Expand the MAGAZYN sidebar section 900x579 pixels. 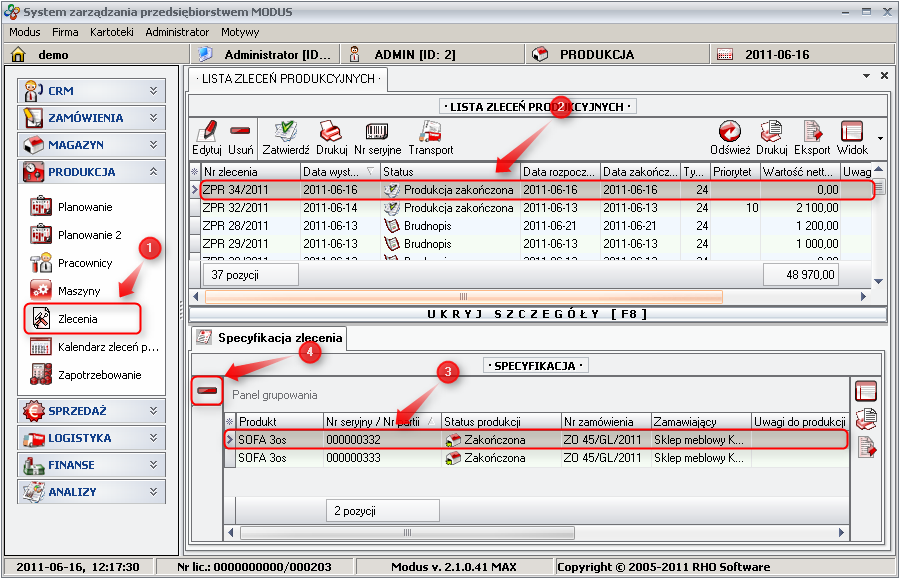pos(90,145)
